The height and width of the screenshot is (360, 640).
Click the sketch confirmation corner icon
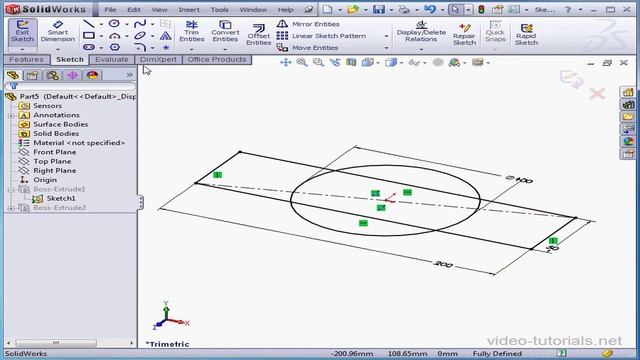point(571,80)
